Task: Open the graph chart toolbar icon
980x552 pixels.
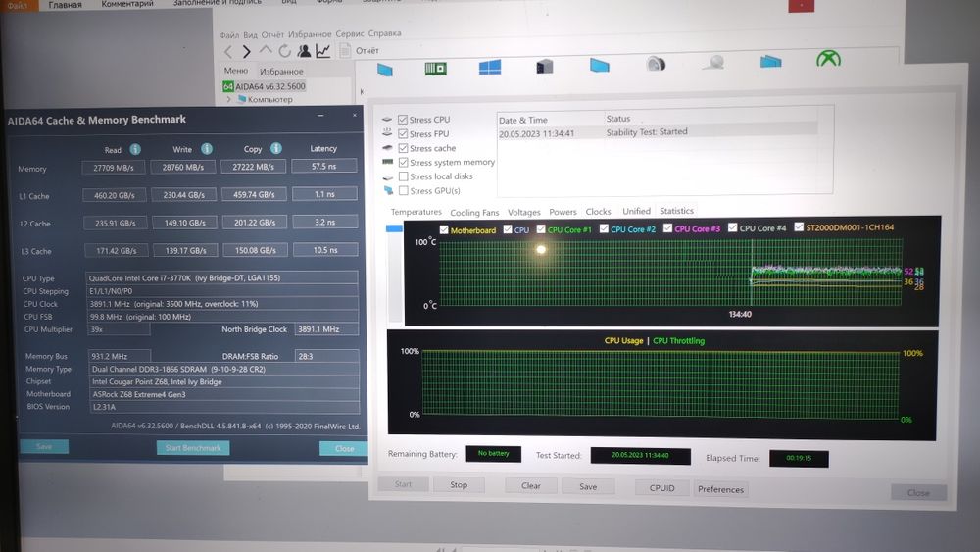Action: pyautogui.click(x=322, y=51)
